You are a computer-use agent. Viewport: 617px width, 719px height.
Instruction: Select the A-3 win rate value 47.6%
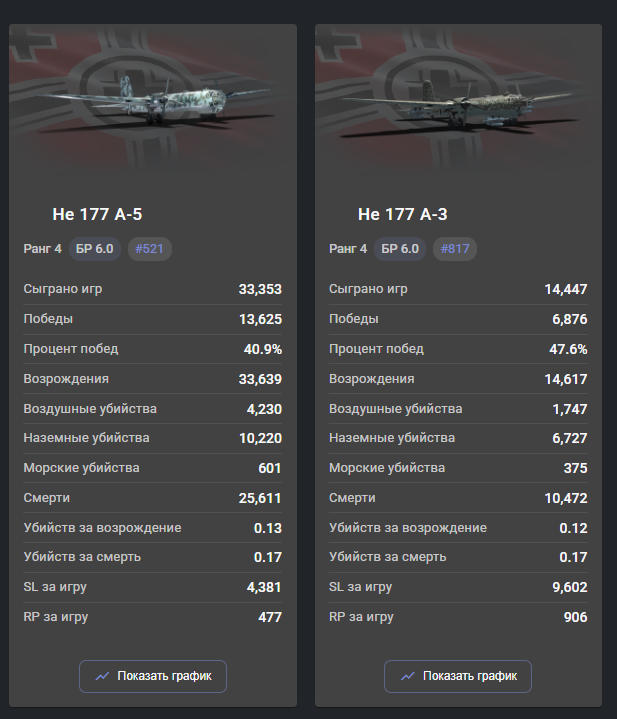pos(567,349)
